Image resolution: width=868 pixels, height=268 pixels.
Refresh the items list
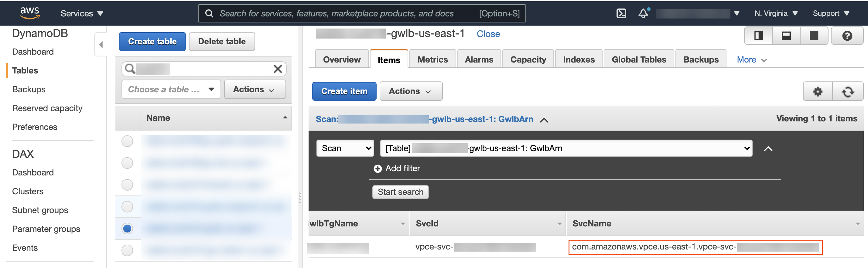pos(848,92)
